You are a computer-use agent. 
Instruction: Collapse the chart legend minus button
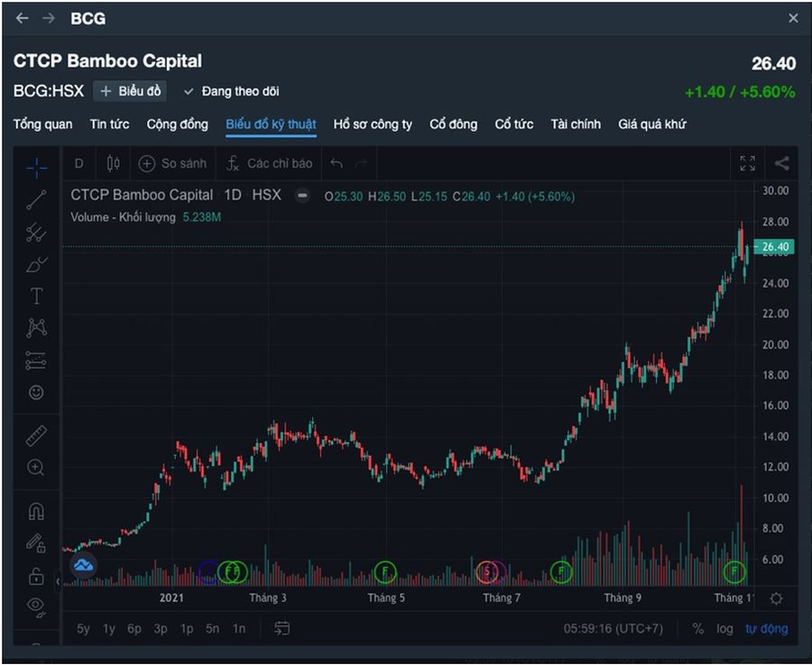tap(302, 195)
